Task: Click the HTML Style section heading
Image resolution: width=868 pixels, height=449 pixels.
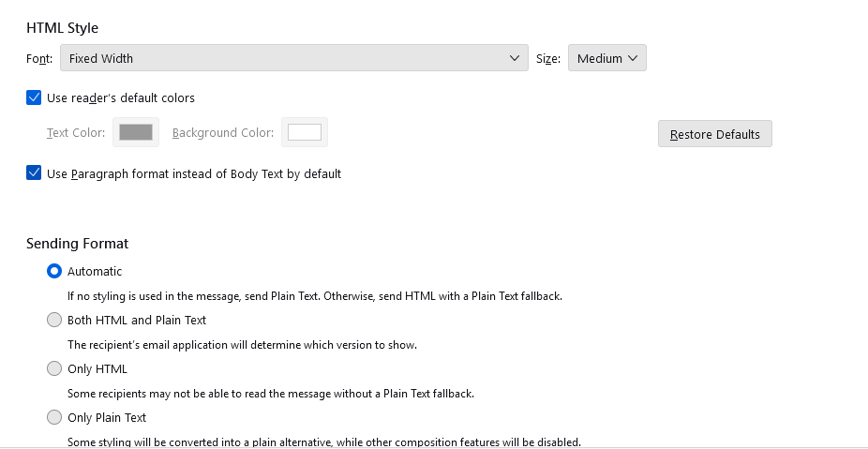Action: (x=62, y=28)
